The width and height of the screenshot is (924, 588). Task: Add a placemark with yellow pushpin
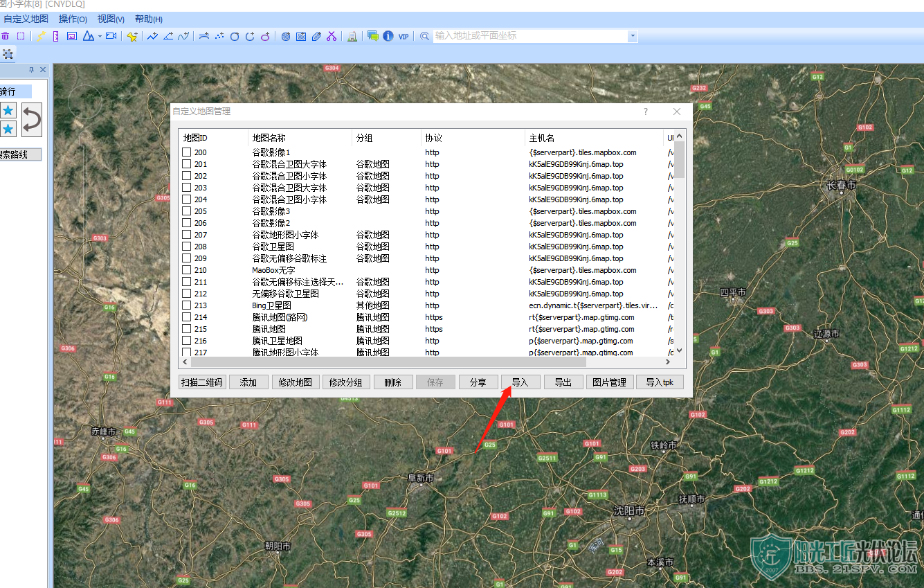(x=132, y=36)
